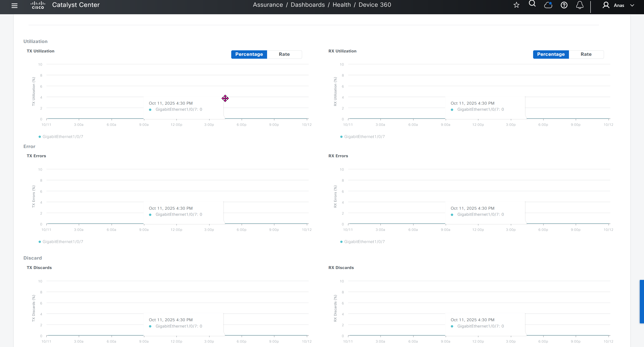Select Percentage for RX Utilization

551,54
